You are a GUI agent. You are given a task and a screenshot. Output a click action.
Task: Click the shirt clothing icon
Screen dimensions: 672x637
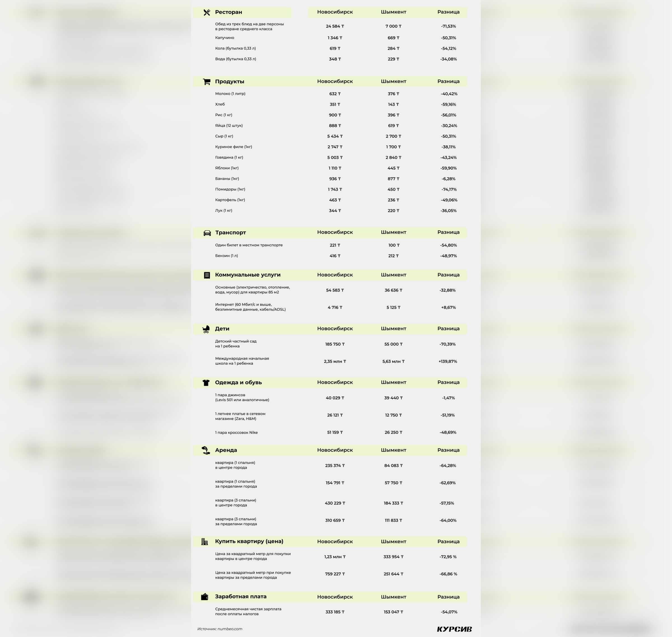[205, 382]
